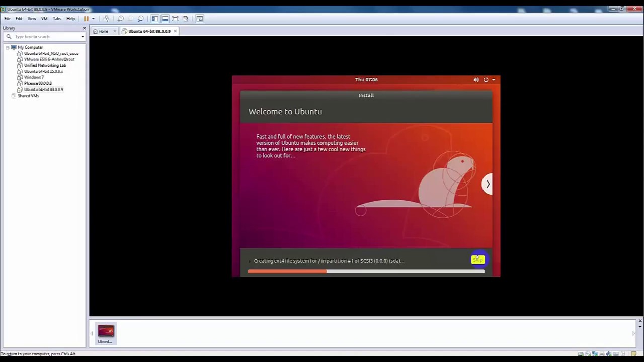Click the CD/DVD drive status icon
644x362 pixels.
pyautogui.click(x=588, y=354)
